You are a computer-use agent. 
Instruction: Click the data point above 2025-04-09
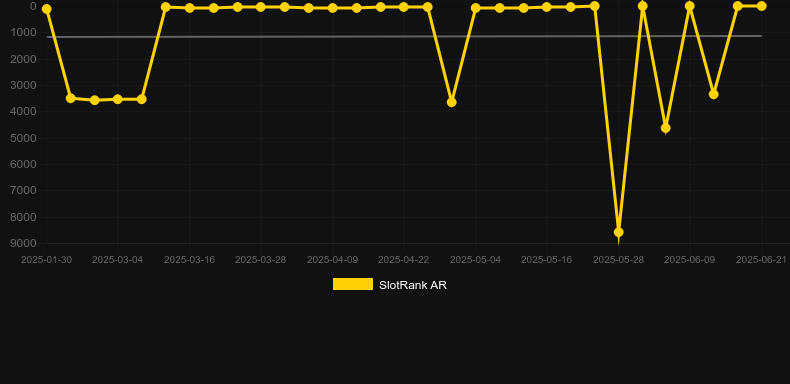333,8
